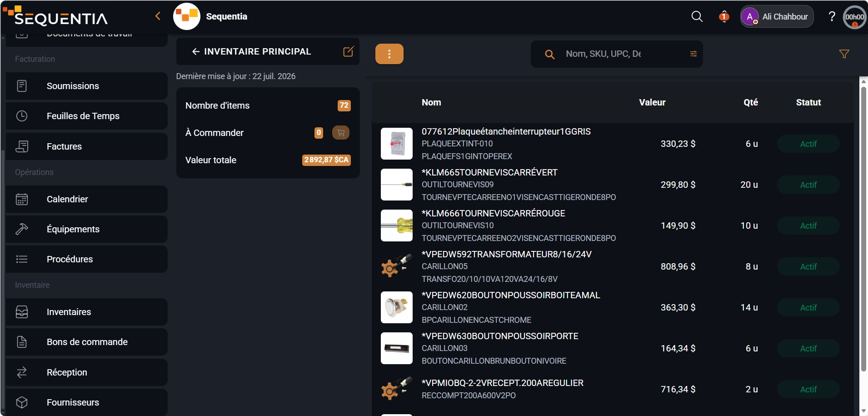This screenshot has width=868, height=416.
Task: Open Soumissions in the sidebar
Action: pyautogui.click(x=86, y=86)
